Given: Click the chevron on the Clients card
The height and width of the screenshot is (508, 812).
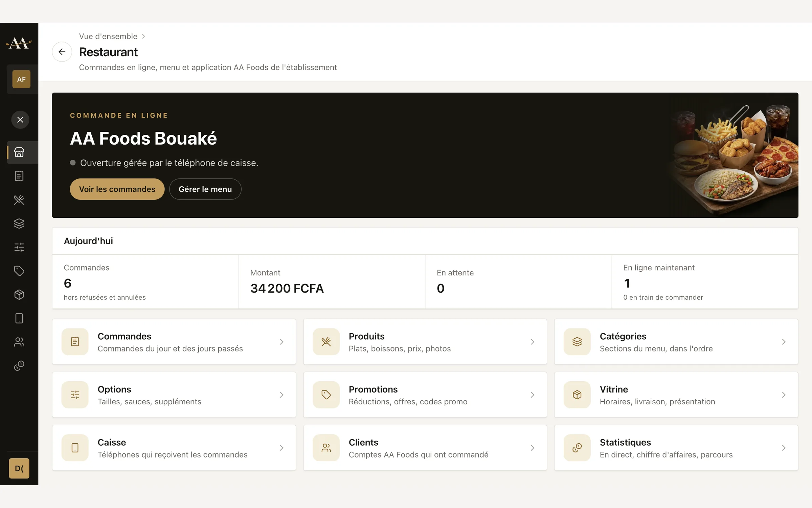Looking at the screenshot, I should click(x=533, y=448).
